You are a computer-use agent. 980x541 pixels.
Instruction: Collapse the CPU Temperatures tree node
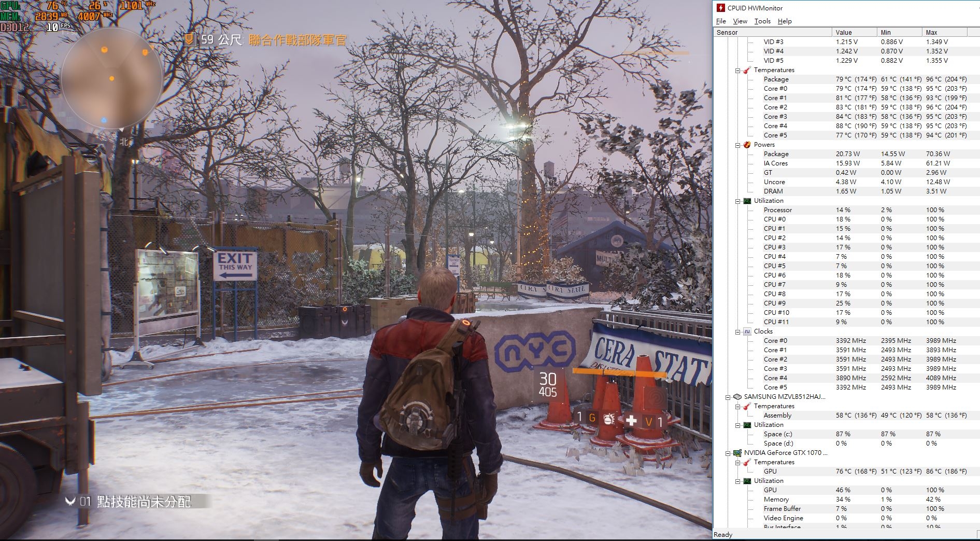[738, 71]
